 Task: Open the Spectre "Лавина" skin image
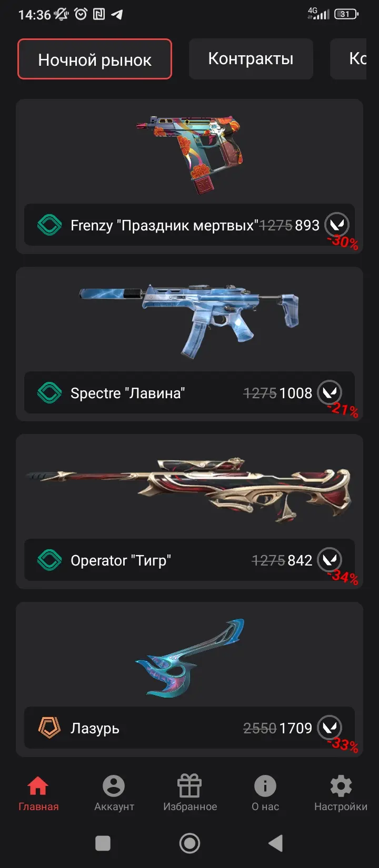tap(189, 319)
